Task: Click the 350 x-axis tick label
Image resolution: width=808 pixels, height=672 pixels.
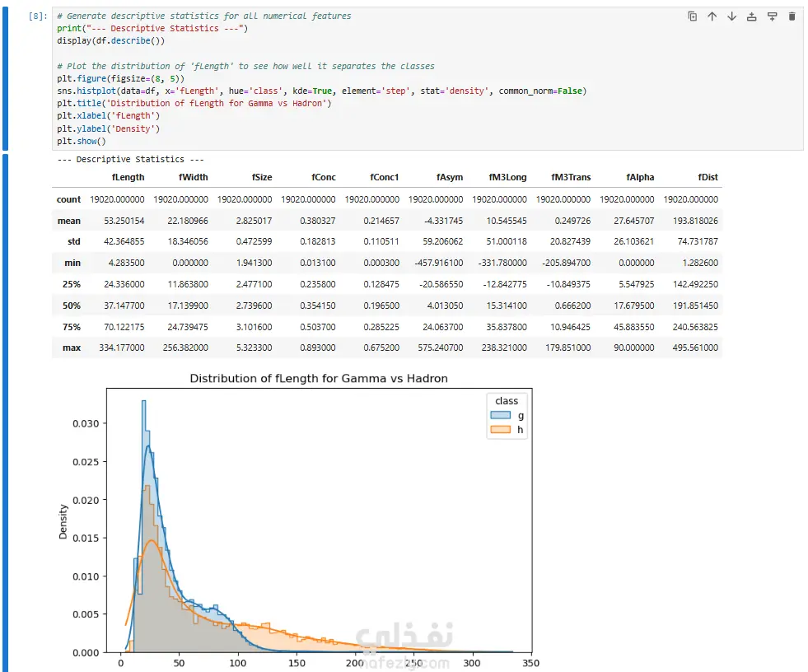Action: coord(530,663)
